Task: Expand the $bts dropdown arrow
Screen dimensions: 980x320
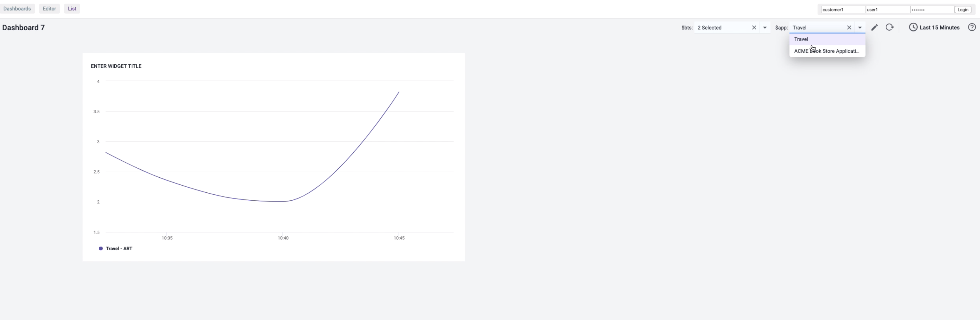Action: [x=765, y=27]
